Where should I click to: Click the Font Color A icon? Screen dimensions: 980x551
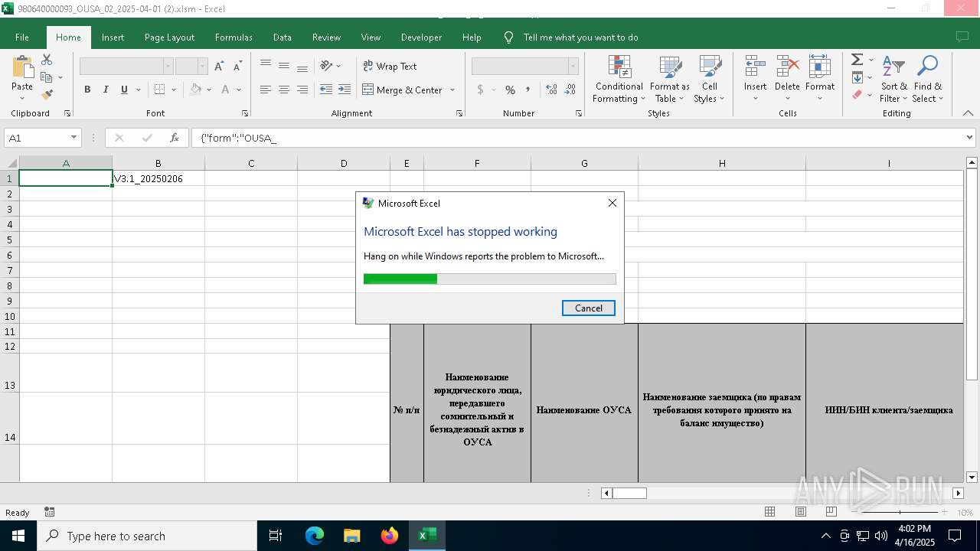[x=225, y=90]
